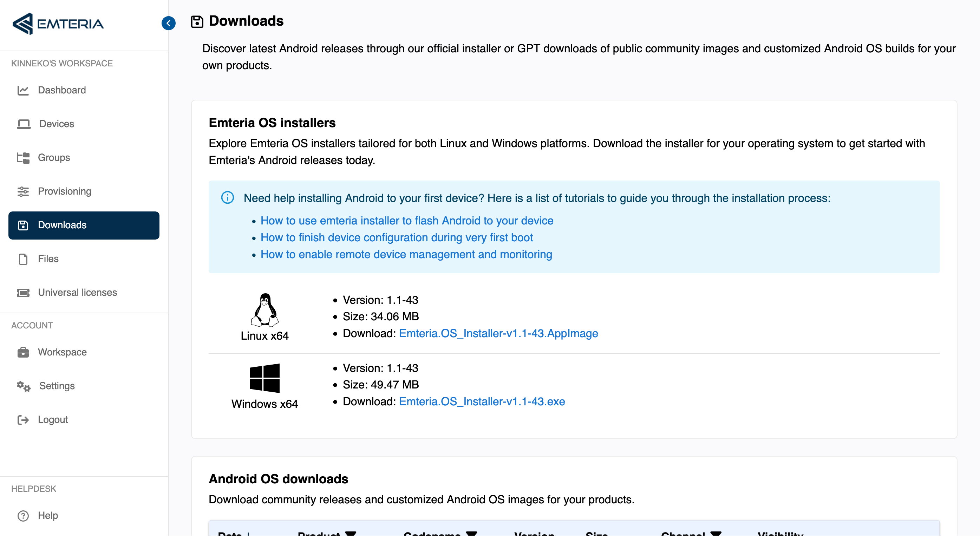
Task: Download Emteria.OS_Installer-v1.1-43.exe
Action: point(482,401)
